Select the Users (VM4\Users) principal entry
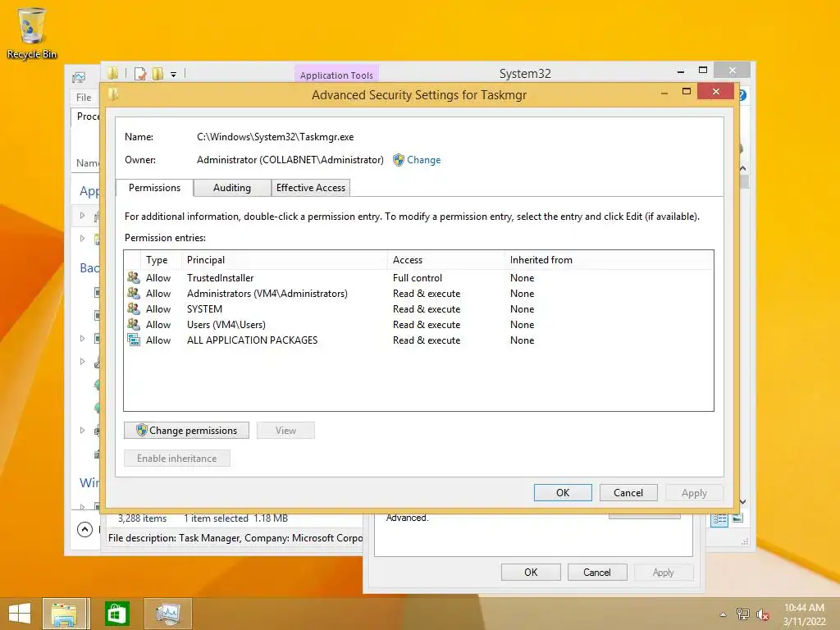 click(226, 324)
